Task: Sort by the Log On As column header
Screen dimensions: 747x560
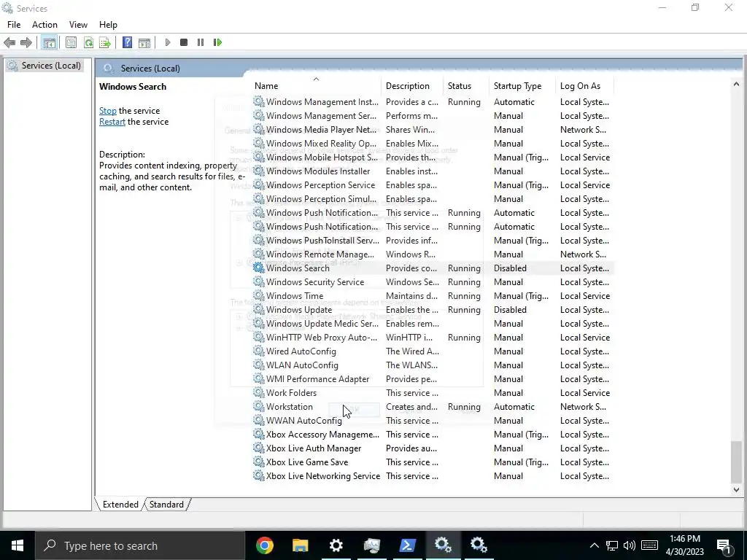Action: [x=584, y=86]
